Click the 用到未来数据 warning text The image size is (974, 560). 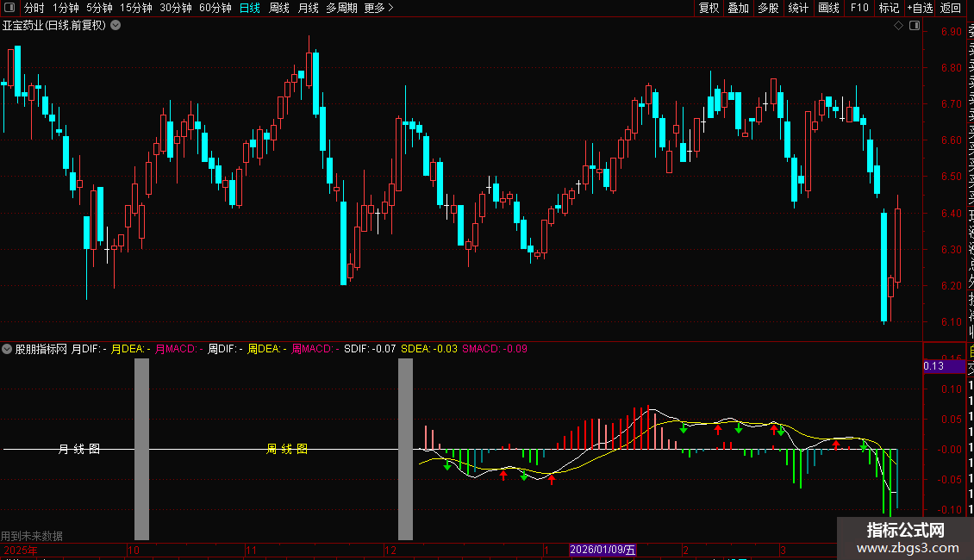32,536
